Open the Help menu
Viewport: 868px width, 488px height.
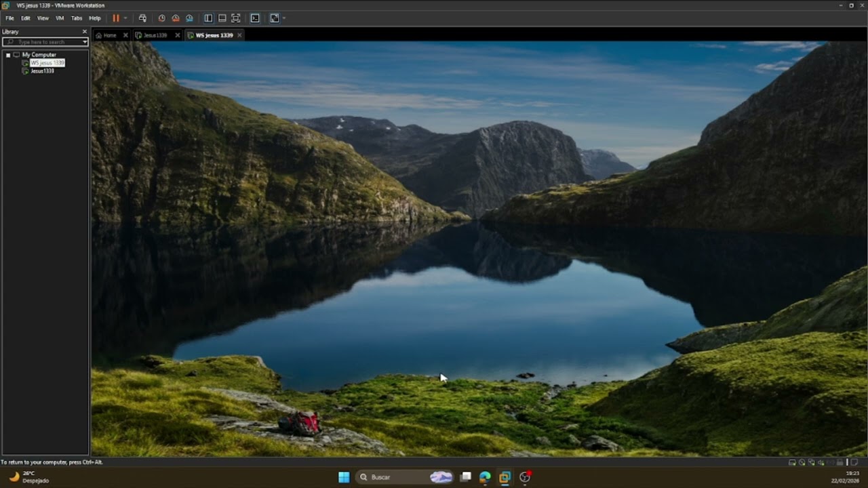[x=95, y=18]
